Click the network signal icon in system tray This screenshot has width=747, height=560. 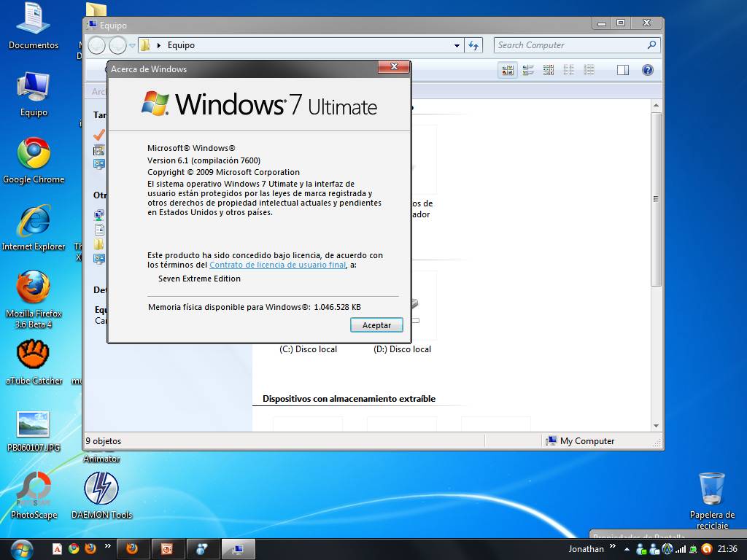[x=682, y=549]
